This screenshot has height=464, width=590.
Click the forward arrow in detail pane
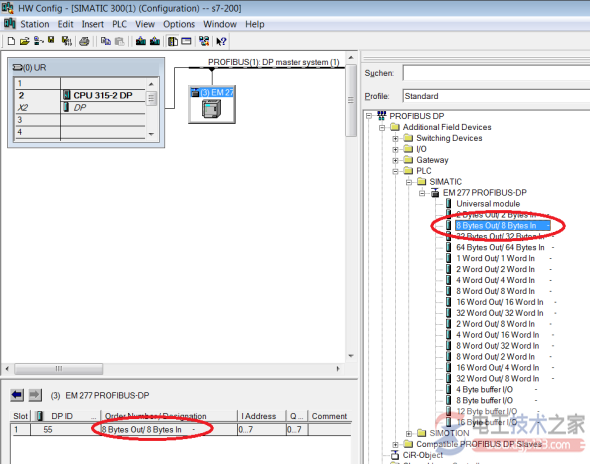35,395
